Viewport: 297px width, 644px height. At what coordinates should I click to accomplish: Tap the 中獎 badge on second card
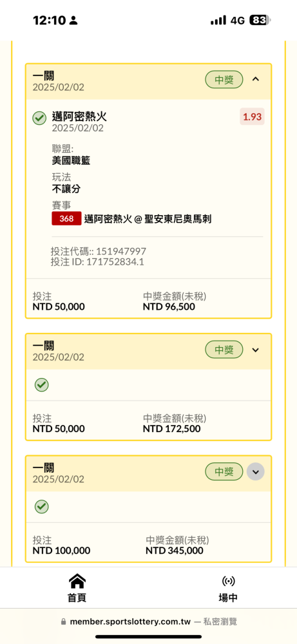click(x=224, y=350)
